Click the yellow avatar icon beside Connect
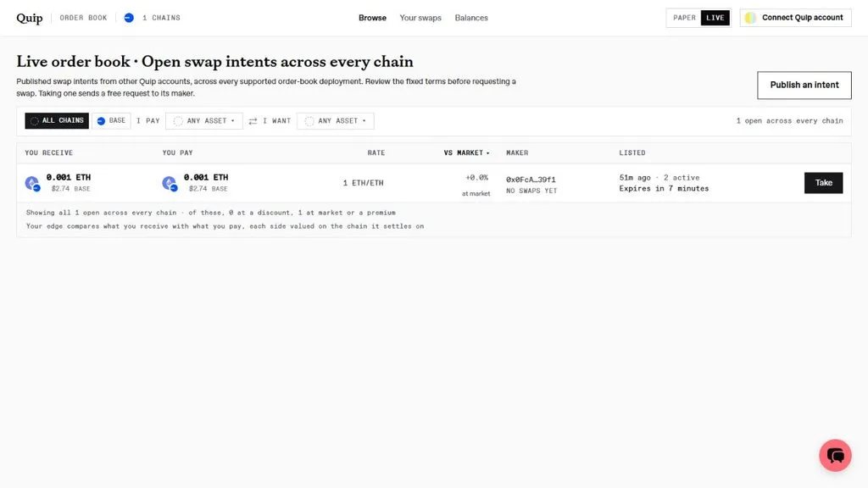Viewport: 868px width, 488px height. (x=750, y=18)
